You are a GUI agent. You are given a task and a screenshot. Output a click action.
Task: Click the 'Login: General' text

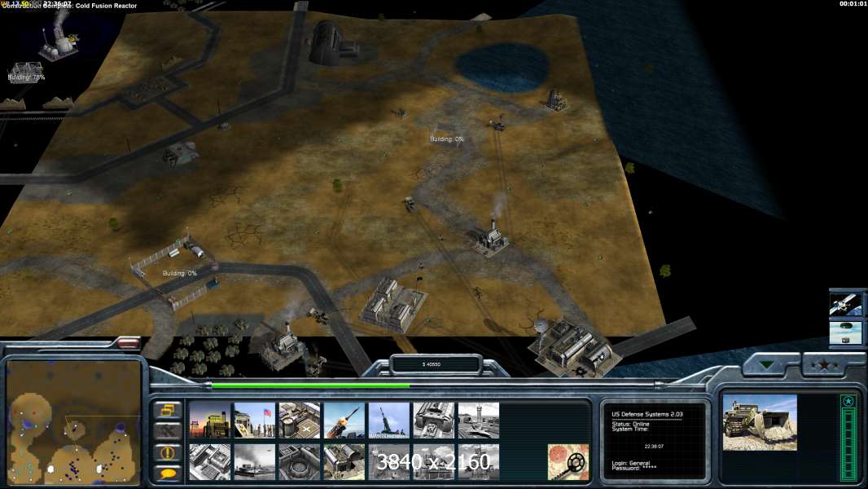coord(630,463)
